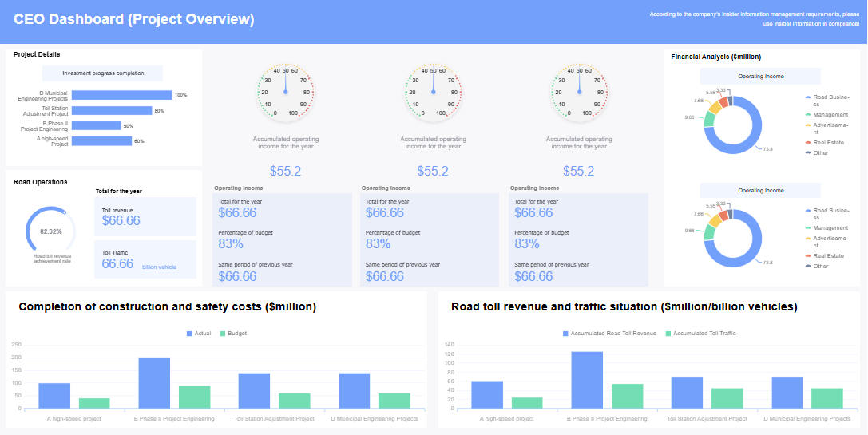Click the Toll revenue $66.66 card

pyautogui.click(x=145, y=216)
